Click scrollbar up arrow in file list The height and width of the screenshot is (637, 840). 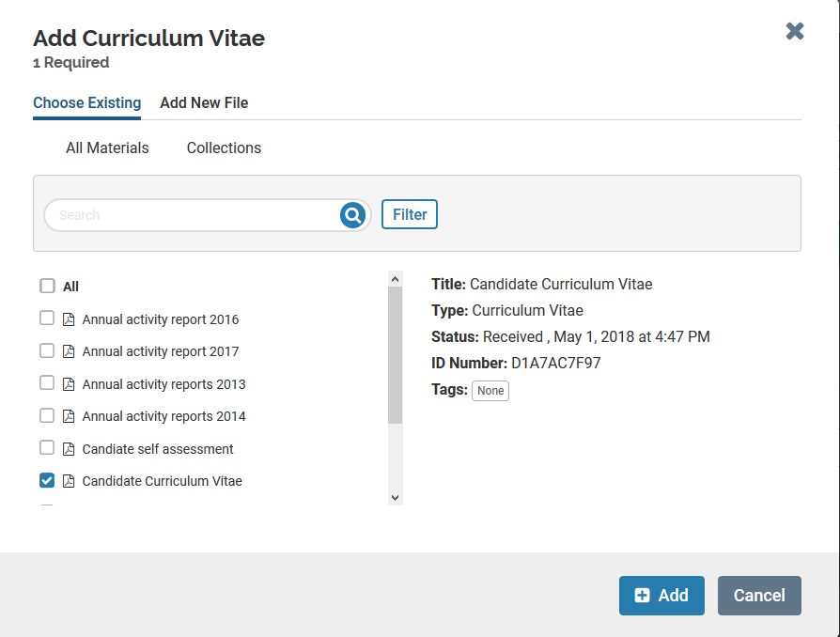pyautogui.click(x=395, y=279)
